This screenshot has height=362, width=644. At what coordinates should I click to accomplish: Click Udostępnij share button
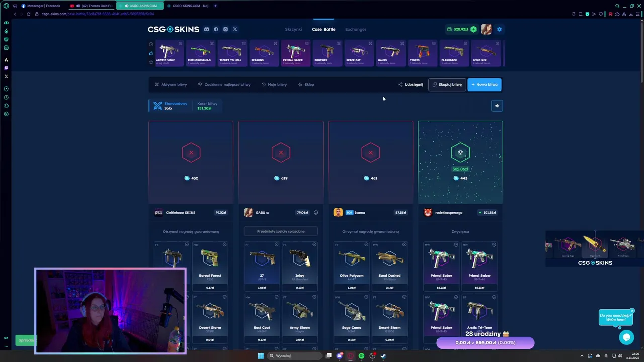[x=411, y=84]
